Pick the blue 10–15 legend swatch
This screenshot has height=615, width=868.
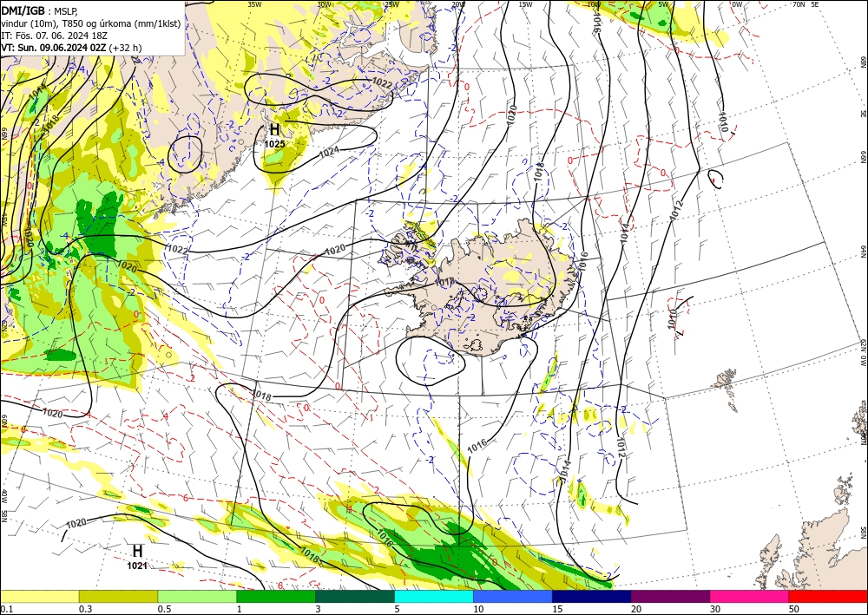(x=513, y=596)
